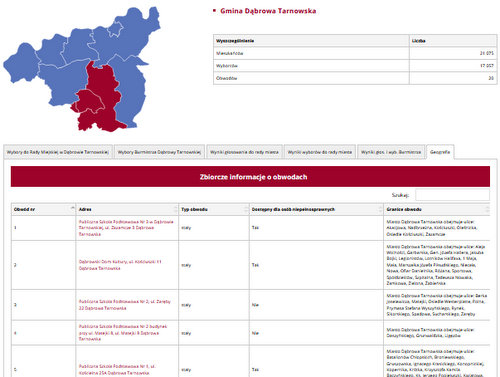Open the Wybory Burmistrza Dąbrowy Tarnowskiej tab

pos(159,152)
